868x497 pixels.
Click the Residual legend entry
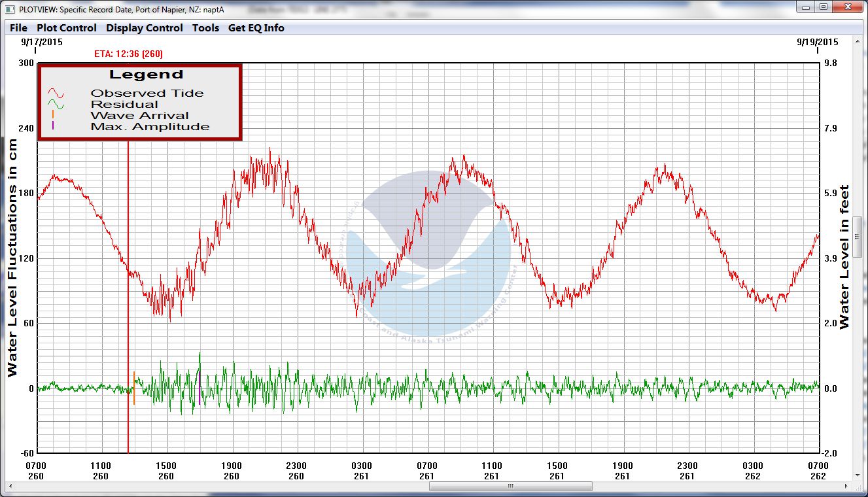point(124,104)
